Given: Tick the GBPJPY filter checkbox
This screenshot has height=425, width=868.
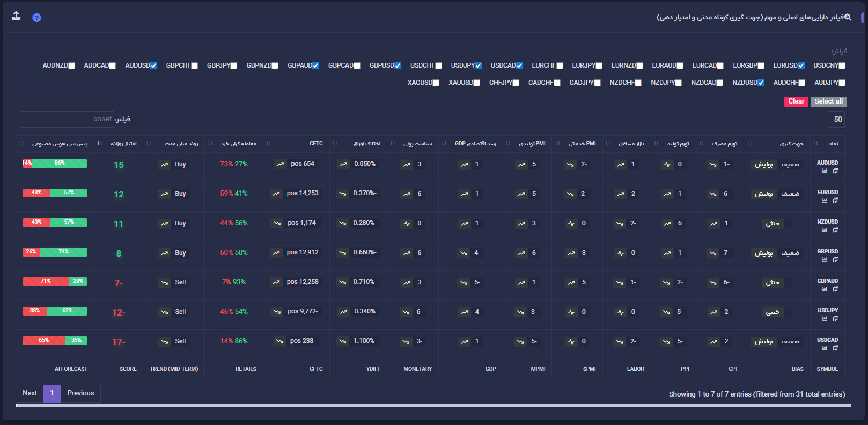Looking at the screenshot, I should pos(233,66).
